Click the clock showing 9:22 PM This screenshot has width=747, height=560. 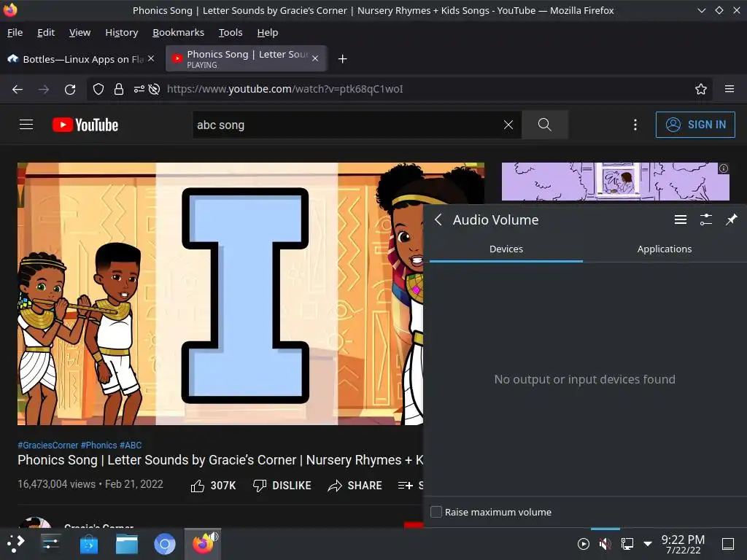[x=683, y=544]
